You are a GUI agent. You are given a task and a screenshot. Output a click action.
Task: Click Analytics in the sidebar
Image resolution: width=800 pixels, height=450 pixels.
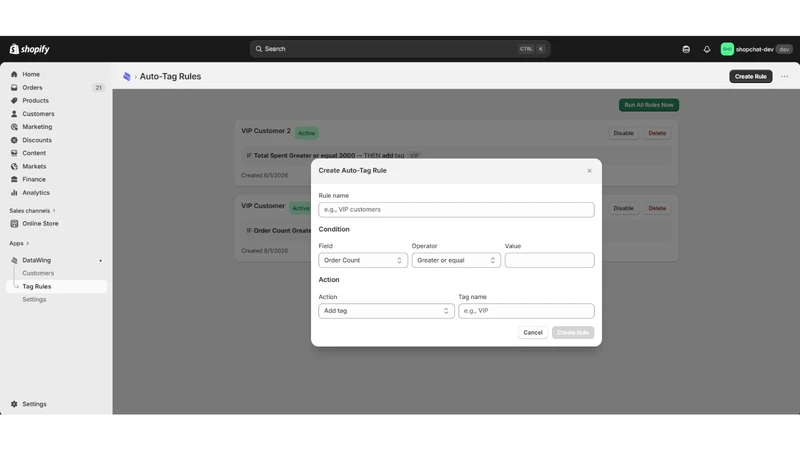click(36, 193)
